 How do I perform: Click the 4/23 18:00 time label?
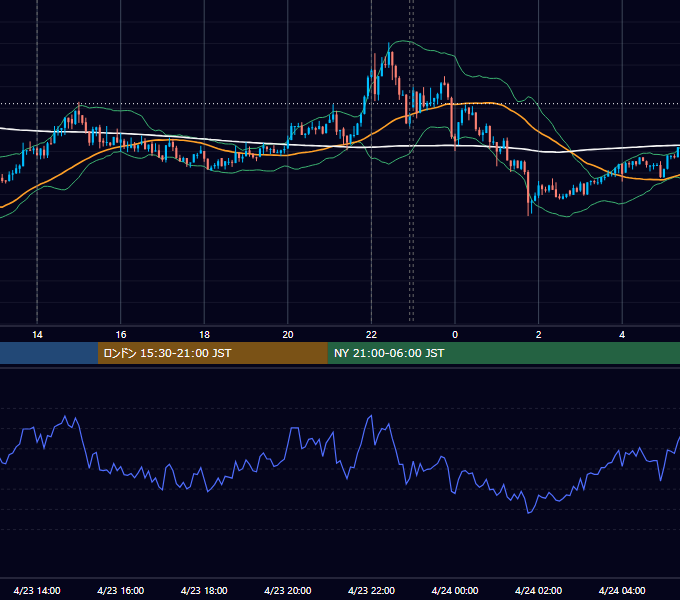point(204,590)
